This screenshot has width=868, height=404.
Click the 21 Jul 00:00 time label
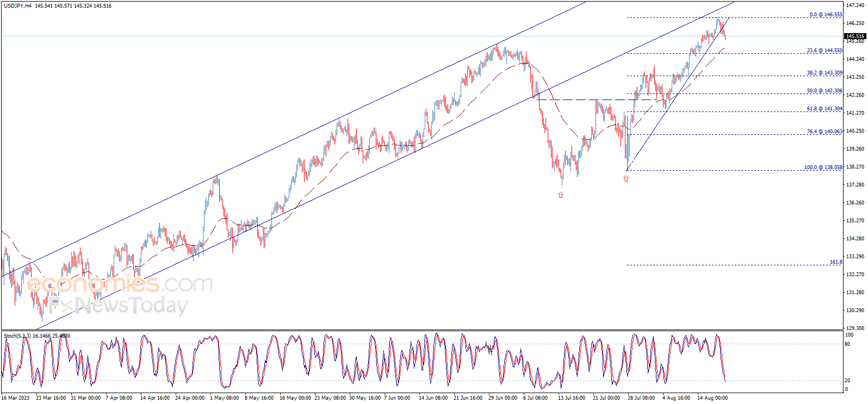tap(606, 398)
